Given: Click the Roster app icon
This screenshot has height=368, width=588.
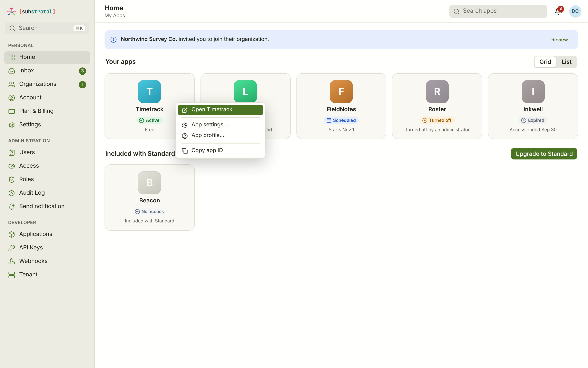Looking at the screenshot, I should coord(437,92).
